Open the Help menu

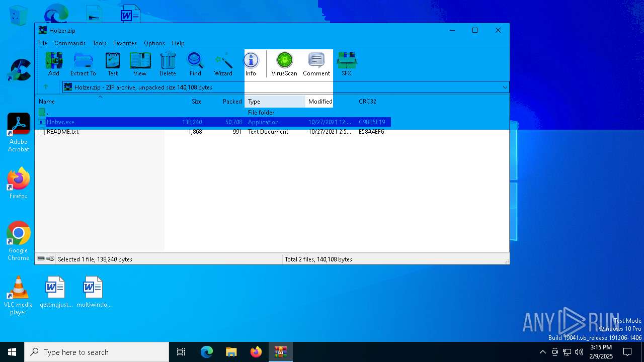click(x=178, y=43)
